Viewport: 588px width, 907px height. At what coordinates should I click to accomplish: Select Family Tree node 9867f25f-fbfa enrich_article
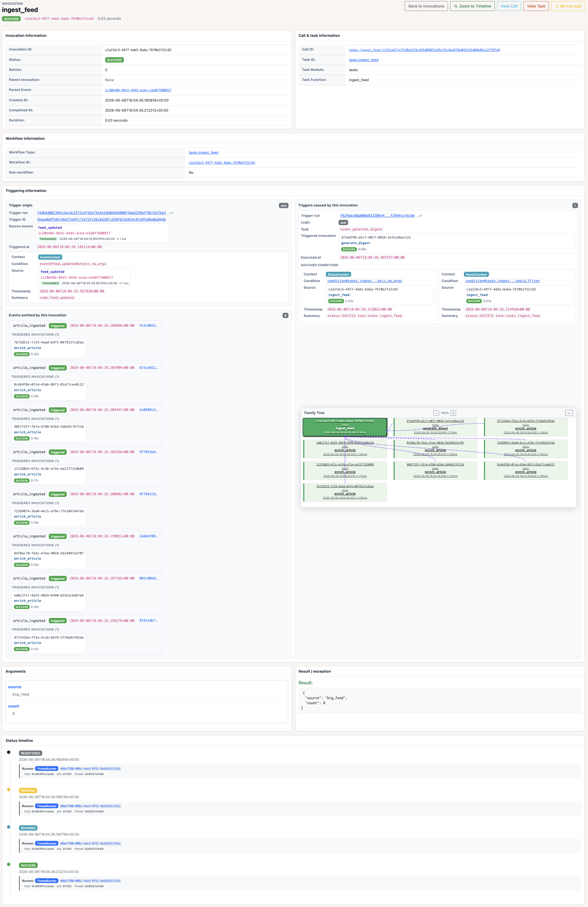pyautogui.click(x=435, y=471)
